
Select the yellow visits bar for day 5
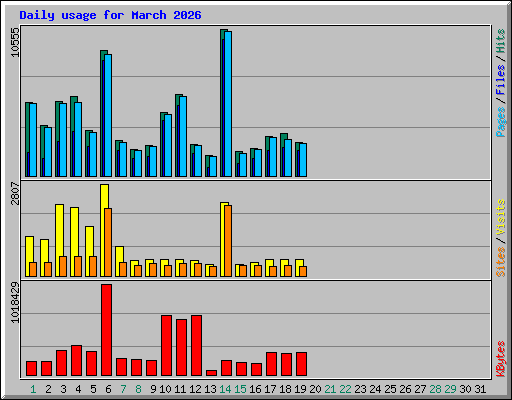(x=89, y=251)
